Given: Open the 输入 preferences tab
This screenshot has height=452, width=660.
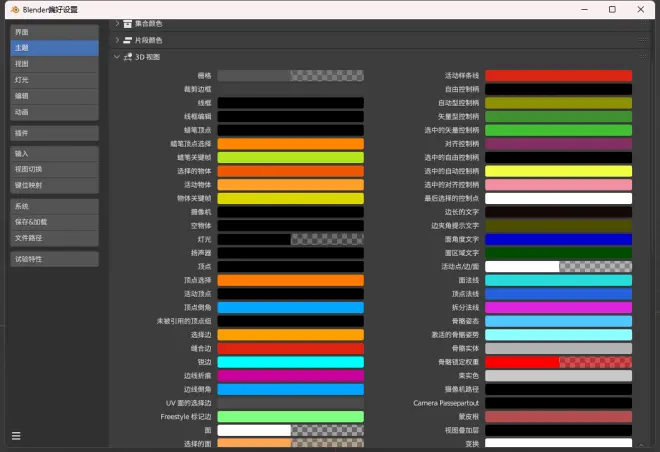Looking at the screenshot, I should pyautogui.click(x=54, y=154).
